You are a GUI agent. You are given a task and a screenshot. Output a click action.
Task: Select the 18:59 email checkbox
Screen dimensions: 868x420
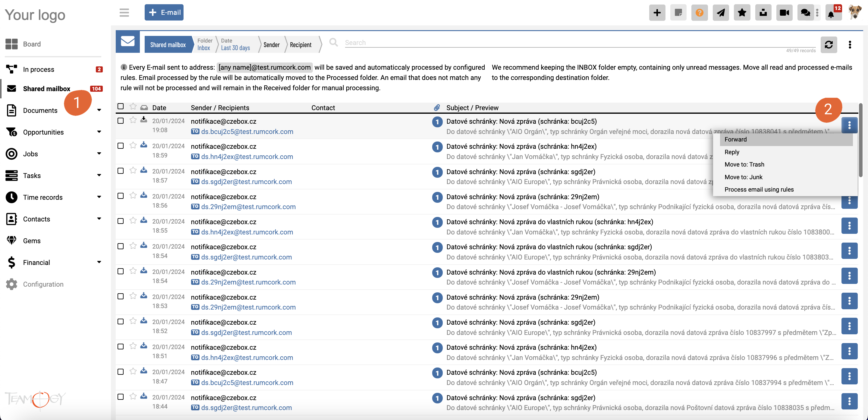120,146
